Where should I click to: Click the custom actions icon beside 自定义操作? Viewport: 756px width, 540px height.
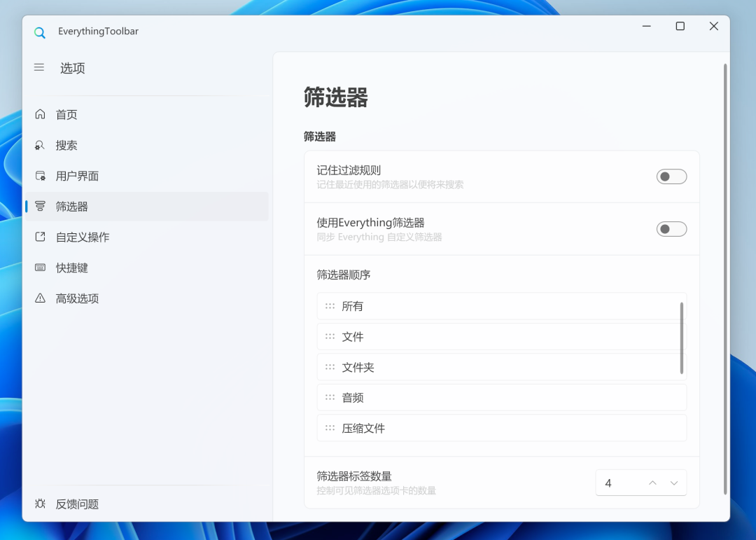[40, 237]
